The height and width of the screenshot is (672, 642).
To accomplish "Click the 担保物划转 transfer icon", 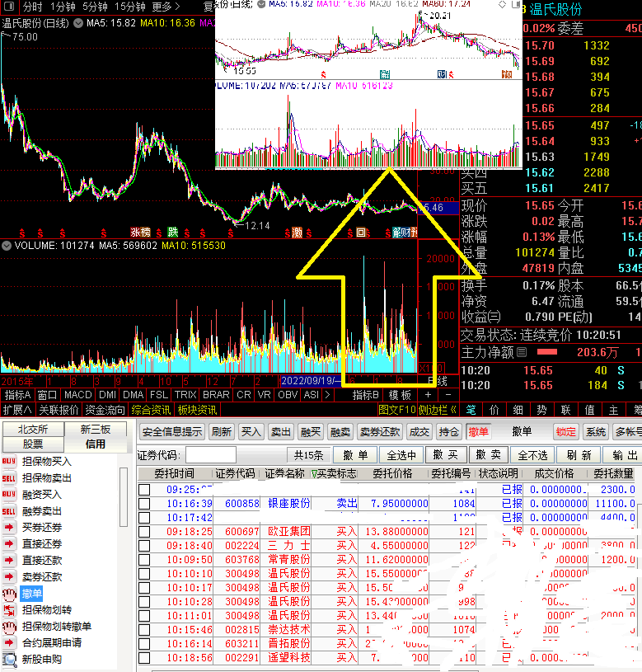I will coord(9,609).
